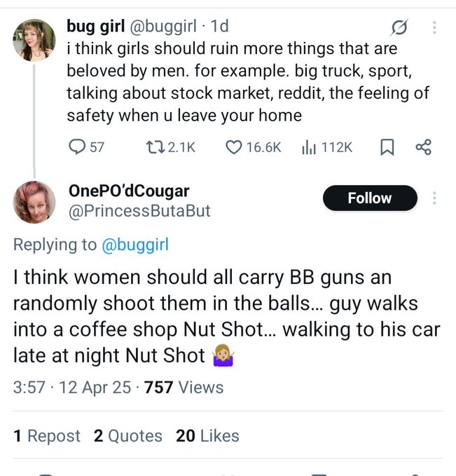View the 1 Repost list
456x476 pixels.
46,436
